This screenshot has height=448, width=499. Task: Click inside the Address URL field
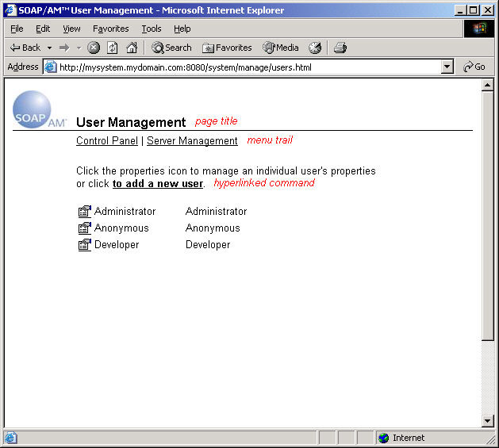(x=238, y=67)
